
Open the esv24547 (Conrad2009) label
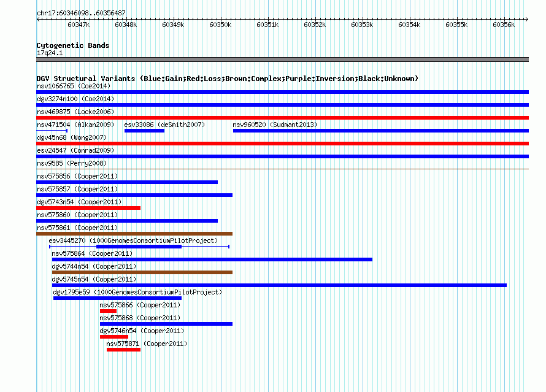click(75, 150)
